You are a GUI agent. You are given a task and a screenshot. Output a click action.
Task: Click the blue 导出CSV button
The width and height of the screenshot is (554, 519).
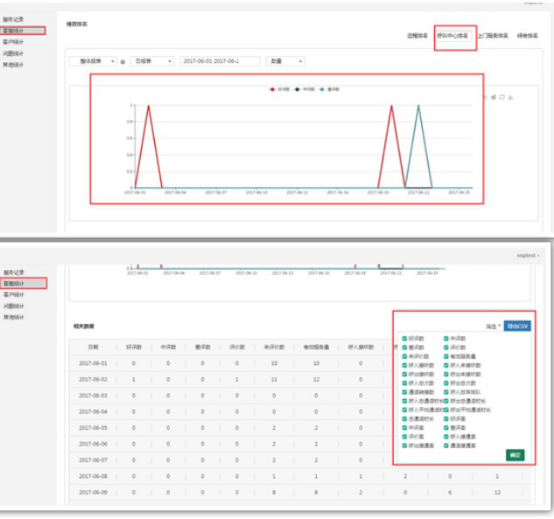coord(517,326)
